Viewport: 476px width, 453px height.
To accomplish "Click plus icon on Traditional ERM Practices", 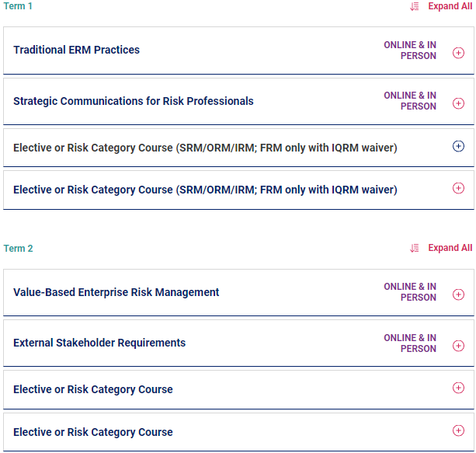I will [x=458, y=53].
